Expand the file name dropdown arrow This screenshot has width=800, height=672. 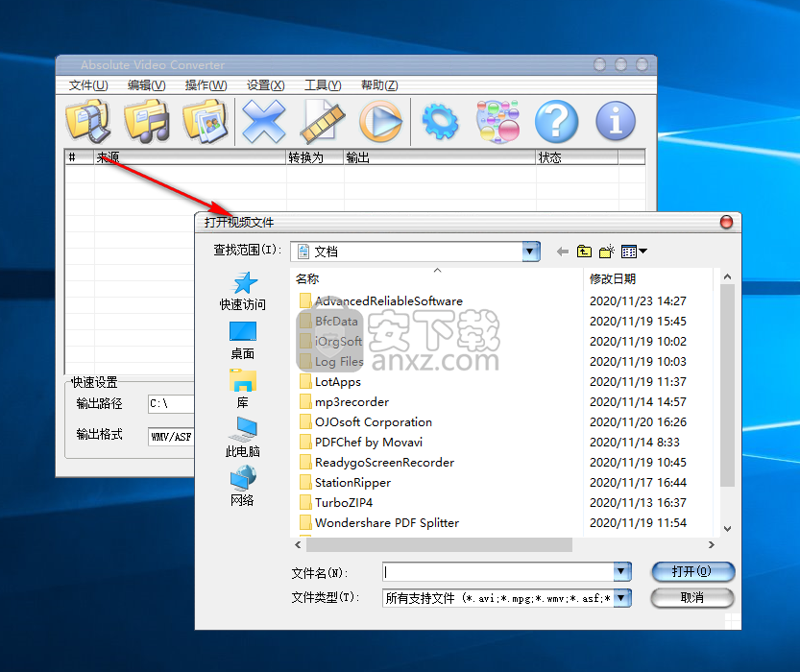[621, 571]
